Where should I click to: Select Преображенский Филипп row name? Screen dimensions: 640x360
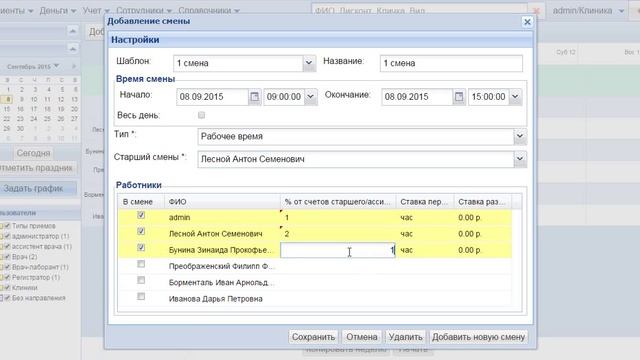221,266
